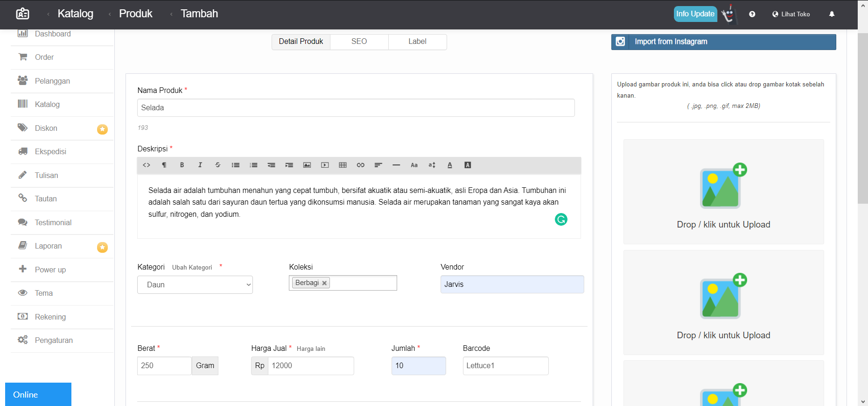Viewport: 868px width, 406px height.
Task: Click the indent icon in editor toolbar
Action: [289, 165]
